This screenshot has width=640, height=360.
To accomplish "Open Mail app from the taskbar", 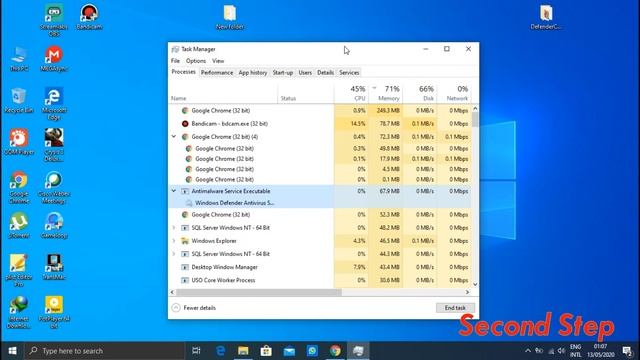I will click(289, 351).
